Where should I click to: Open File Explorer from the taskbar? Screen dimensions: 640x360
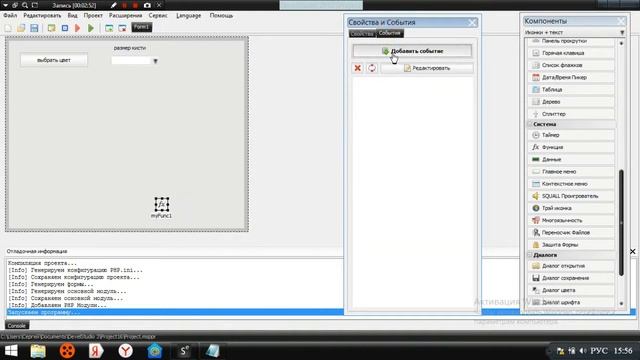pyautogui.click(x=38, y=351)
